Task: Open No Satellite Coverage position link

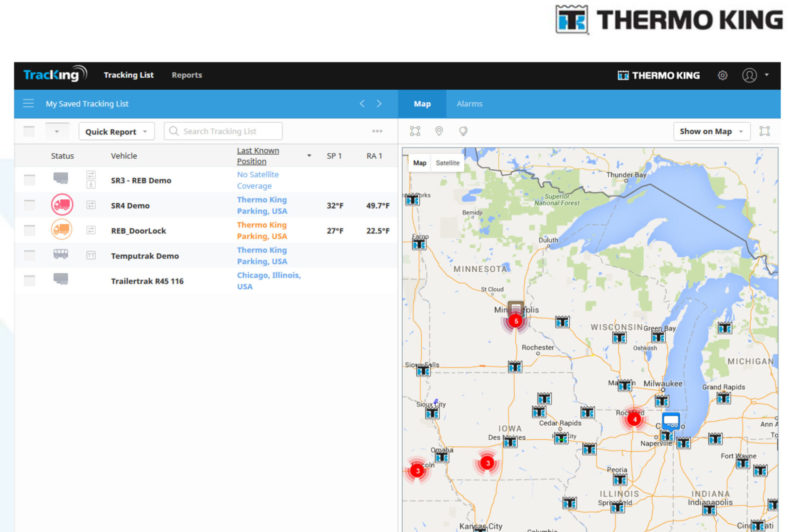Action: click(x=258, y=180)
